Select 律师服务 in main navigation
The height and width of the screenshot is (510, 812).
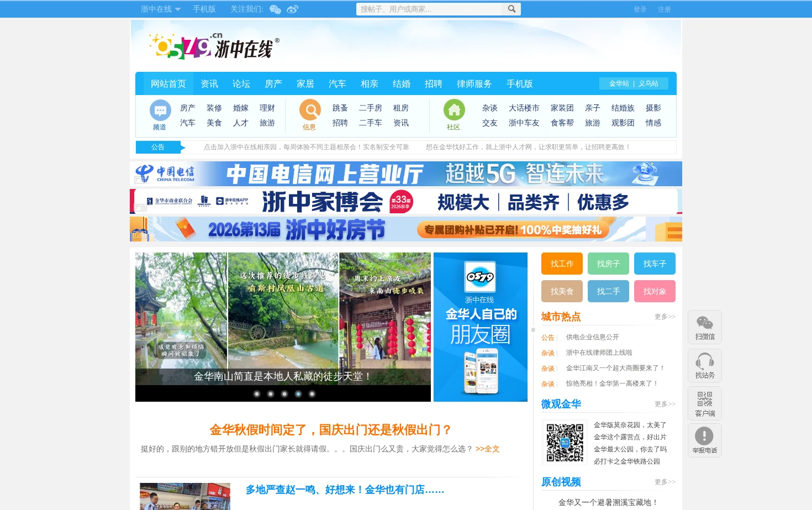pyautogui.click(x=474, y=83)
